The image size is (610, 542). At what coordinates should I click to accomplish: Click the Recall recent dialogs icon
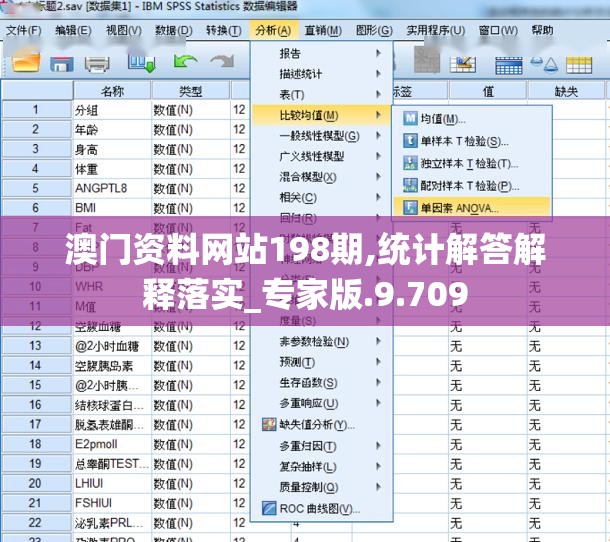pyautogui.click(x=142, y=63)
